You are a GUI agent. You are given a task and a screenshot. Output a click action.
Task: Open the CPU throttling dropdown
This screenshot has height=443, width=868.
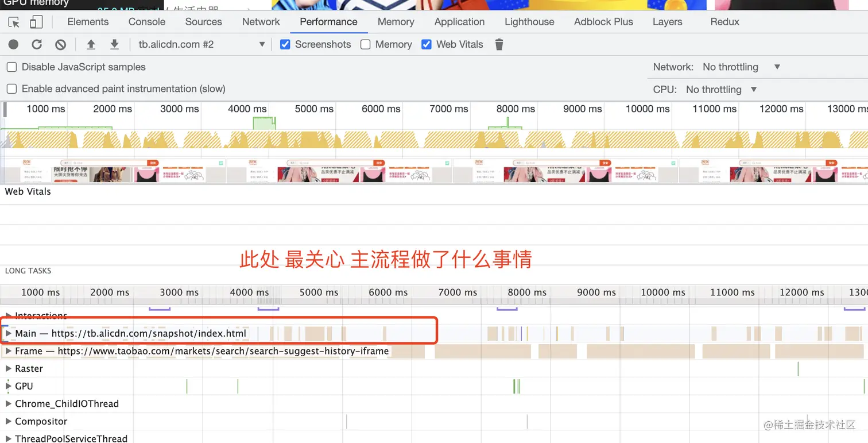(x=722, y=90)
